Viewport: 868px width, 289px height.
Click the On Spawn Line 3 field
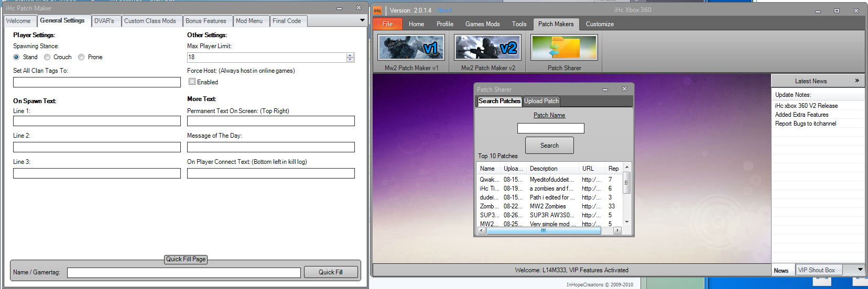click(x=97, y=173)
